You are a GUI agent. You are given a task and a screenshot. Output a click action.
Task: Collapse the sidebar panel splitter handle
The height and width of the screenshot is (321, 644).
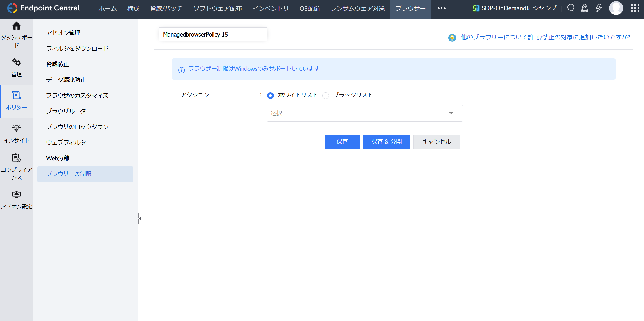[x=140, y=218]
